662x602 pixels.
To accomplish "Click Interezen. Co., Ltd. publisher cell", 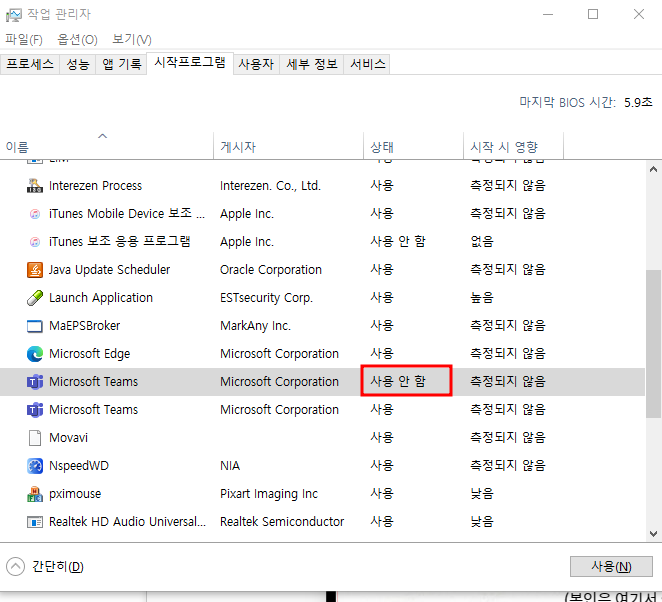I will (270, 186).
